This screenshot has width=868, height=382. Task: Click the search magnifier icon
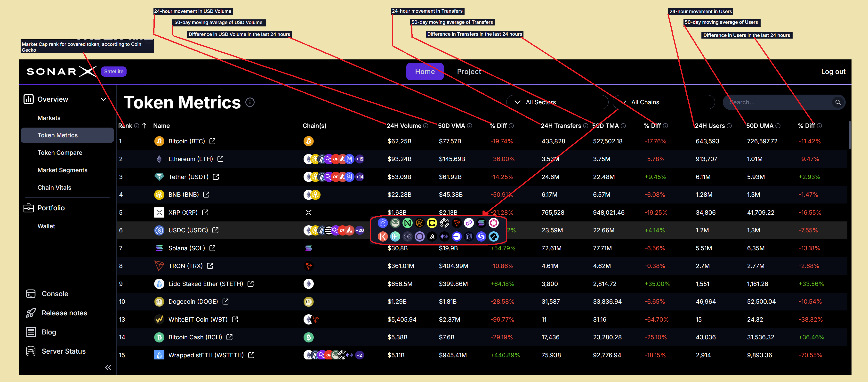point(838,102)
